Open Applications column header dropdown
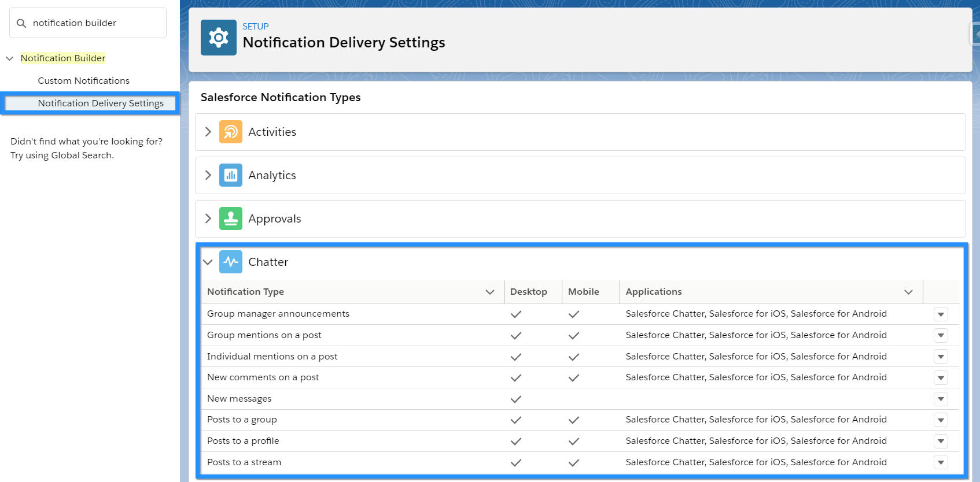 [x=908, y=292]
